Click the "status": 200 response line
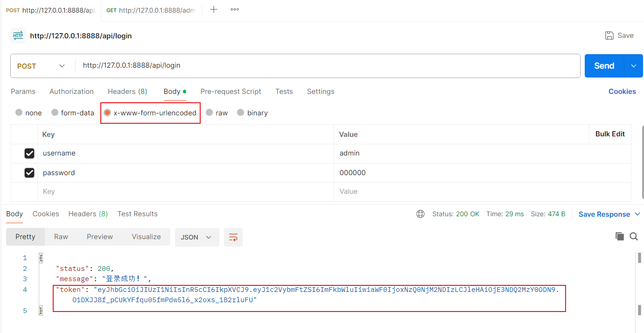Image resolution: width=644 pixels, height=333 pixels. tap(85, 269)
